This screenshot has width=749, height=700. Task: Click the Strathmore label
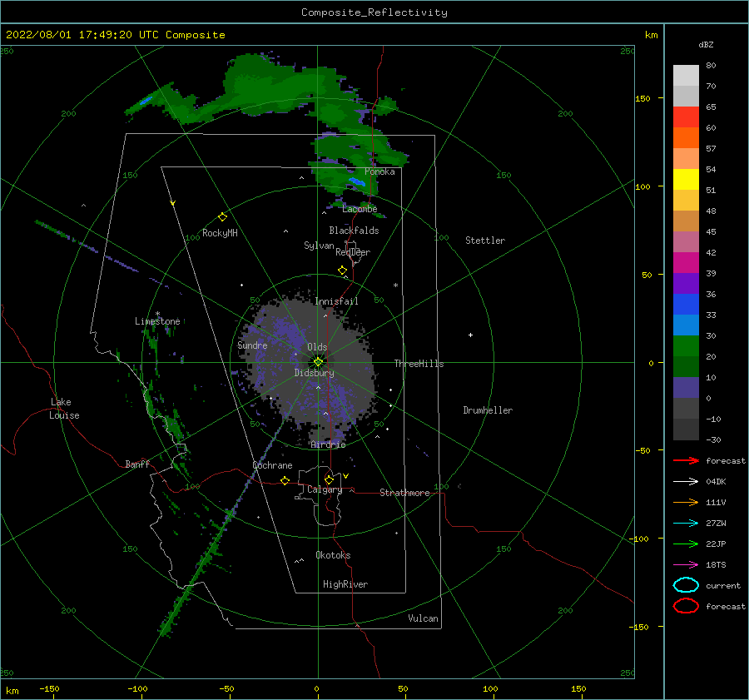[404, 493]
